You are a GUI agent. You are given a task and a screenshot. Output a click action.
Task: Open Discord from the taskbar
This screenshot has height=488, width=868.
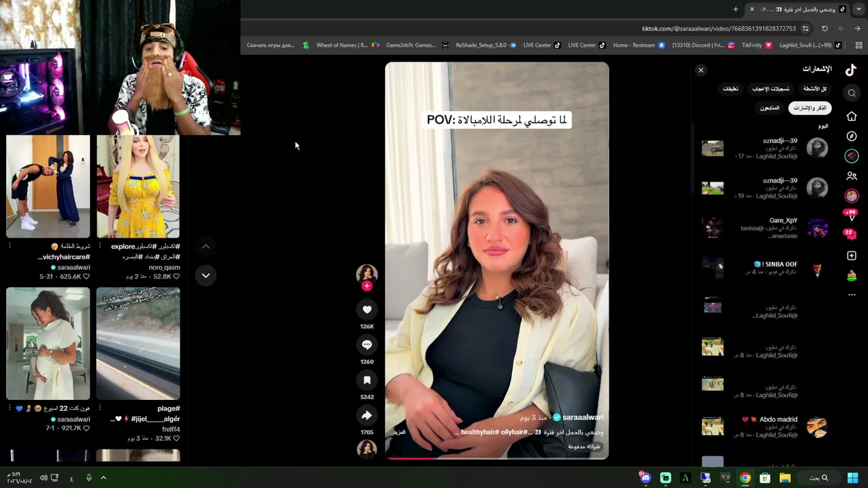pos(646,478)
